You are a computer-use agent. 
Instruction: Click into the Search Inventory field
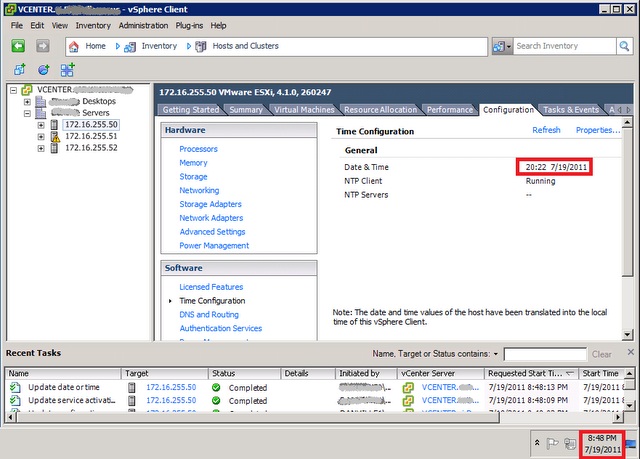(x=564, y=46)
